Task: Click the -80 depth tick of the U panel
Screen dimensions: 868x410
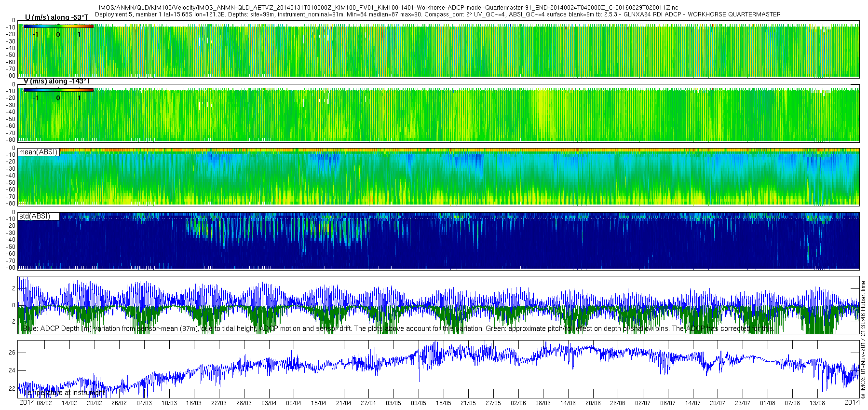Action: (11, 76)
